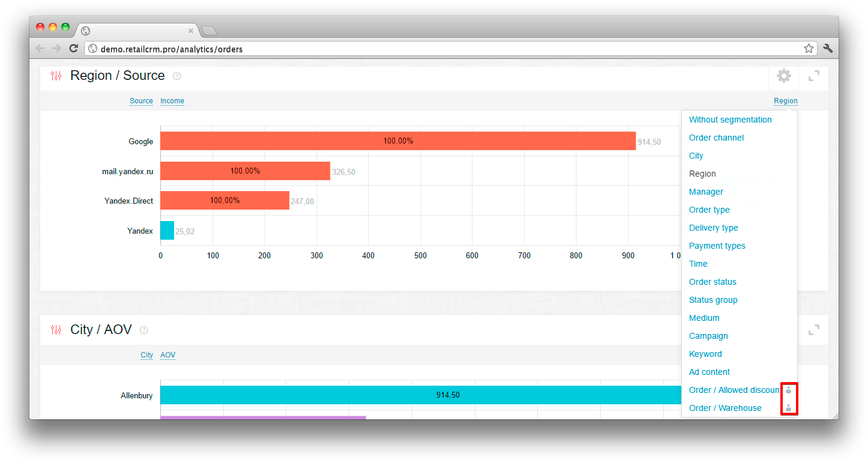Click the Yandex.Direct bar
Viewport: 868px width, 462px height.
[225, 201]
